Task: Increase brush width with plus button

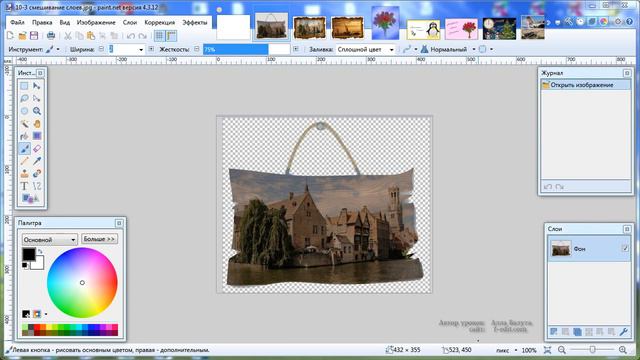Action: click(151, 49)
